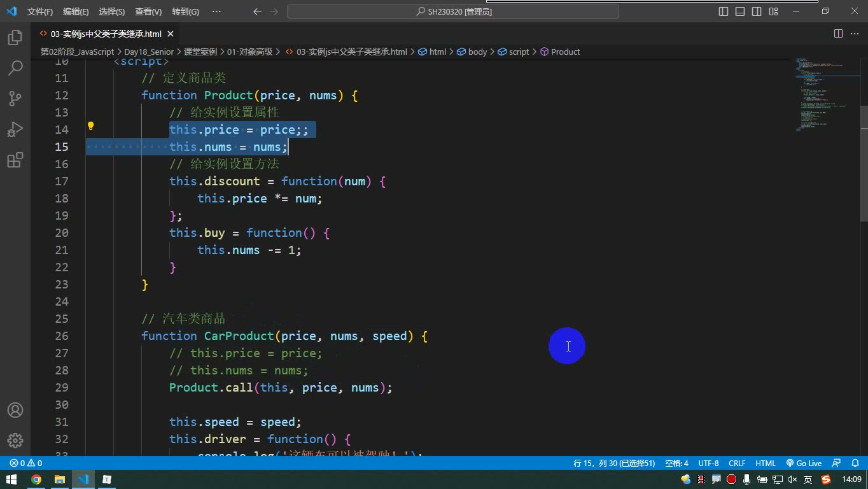This screenshot has width=868, height=489.
Task: Open Run and Debug view
Action: 15,129
